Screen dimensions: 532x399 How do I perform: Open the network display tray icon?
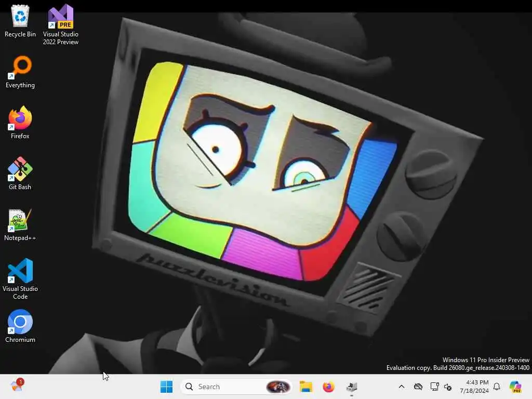[434, 387]
